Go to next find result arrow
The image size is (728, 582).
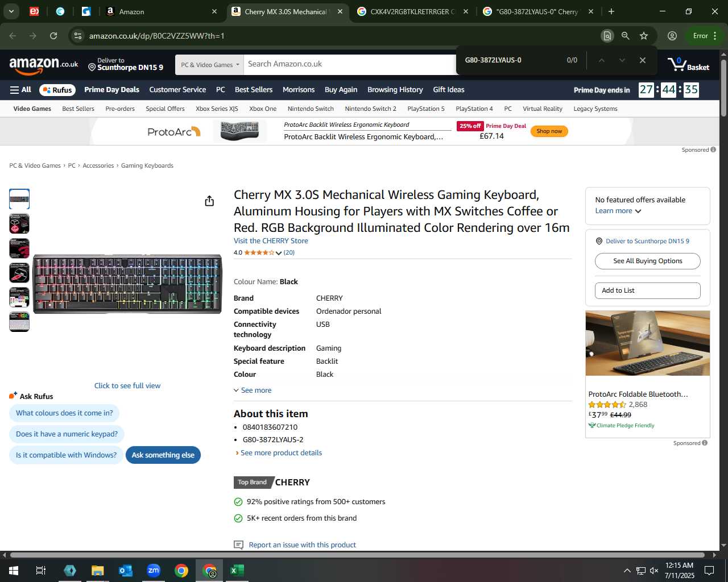pyautogui.click(x=622, y=60)
